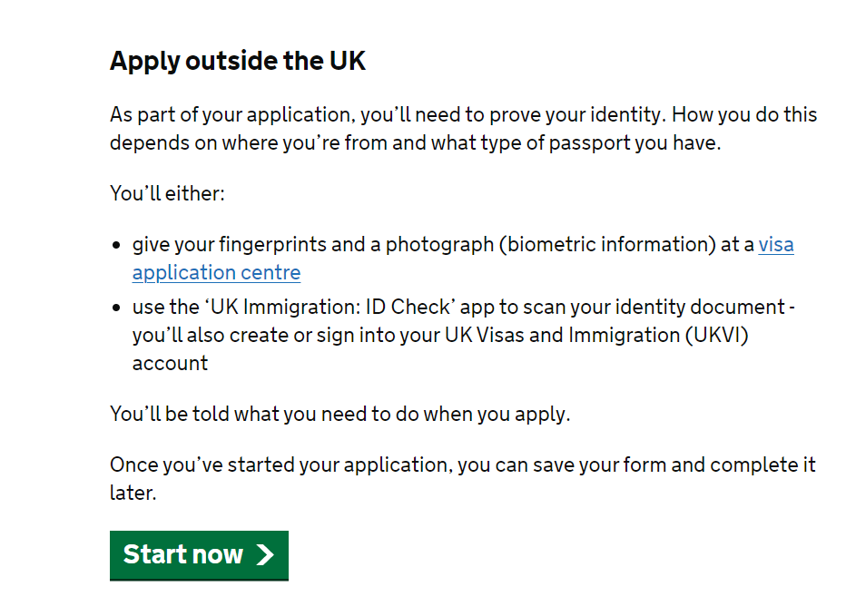This screenshot has width=846, height=616.
Task: Click the word 'passport' in the intro paragraph
Action: [x=588, y=142]
